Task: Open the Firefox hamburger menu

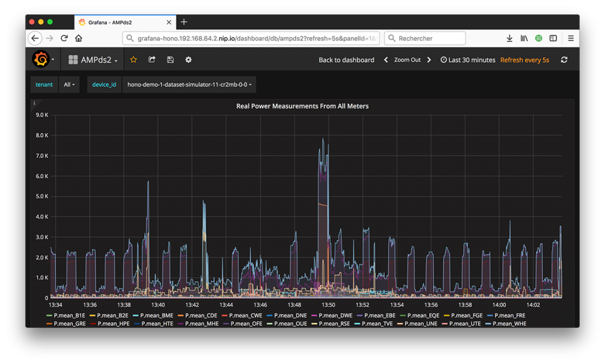Action: pos(571,38)
